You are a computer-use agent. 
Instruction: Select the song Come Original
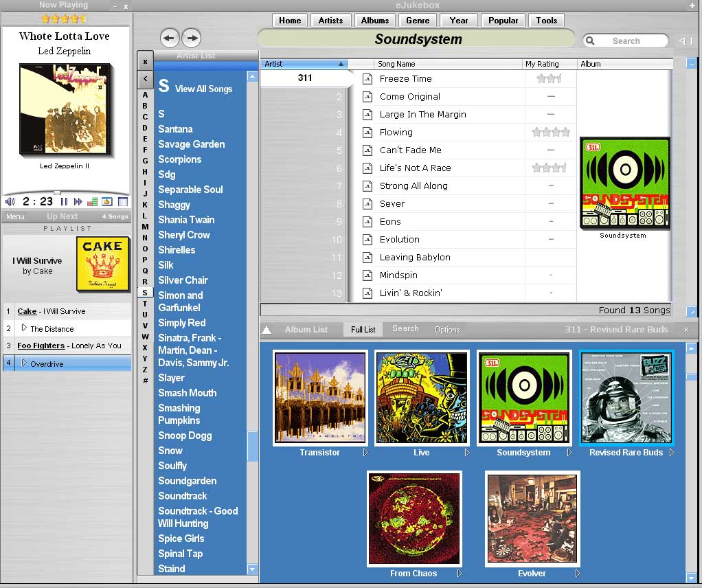point(409,97)
